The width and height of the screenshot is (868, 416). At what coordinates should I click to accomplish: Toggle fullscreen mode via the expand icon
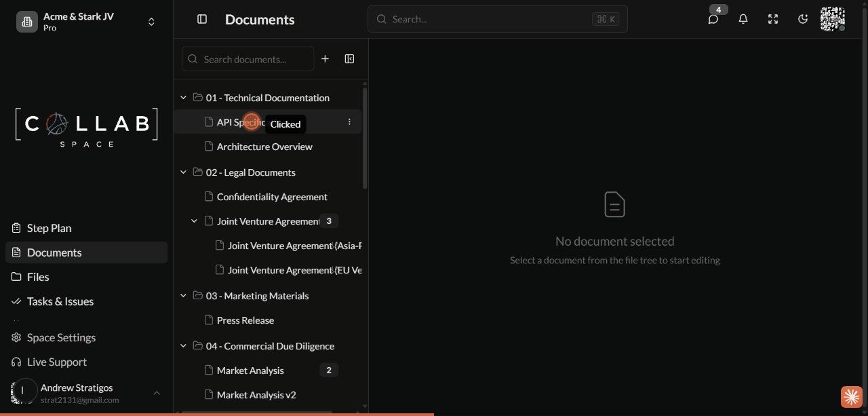click(772, 19)
